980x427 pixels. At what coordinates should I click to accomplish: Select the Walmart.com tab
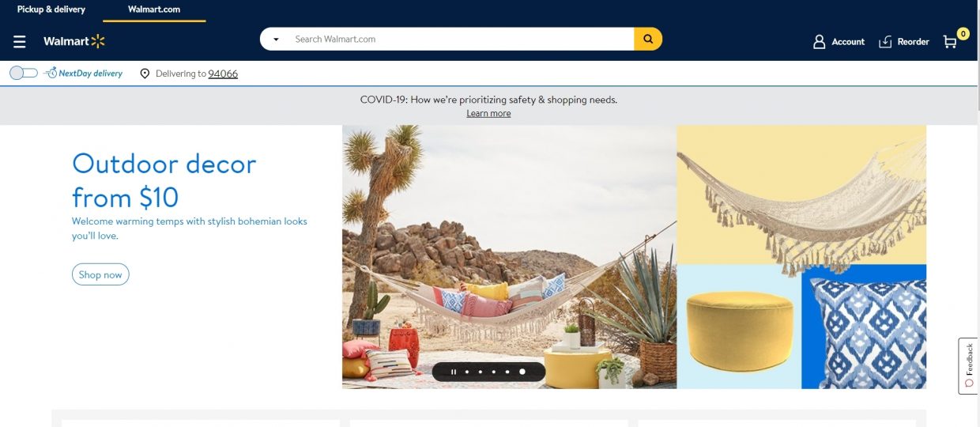coord(154,9)
